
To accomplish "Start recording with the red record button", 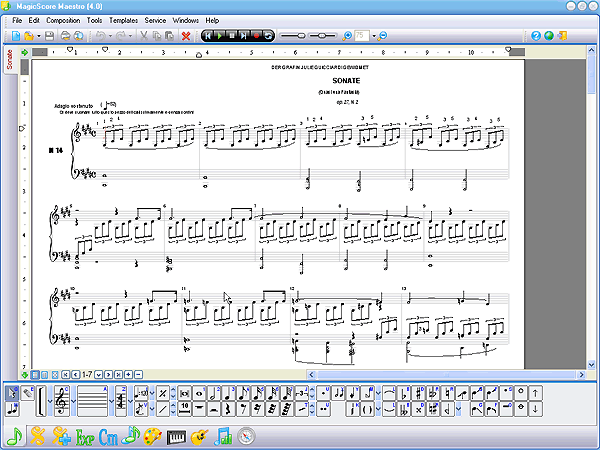I will 256,36.
